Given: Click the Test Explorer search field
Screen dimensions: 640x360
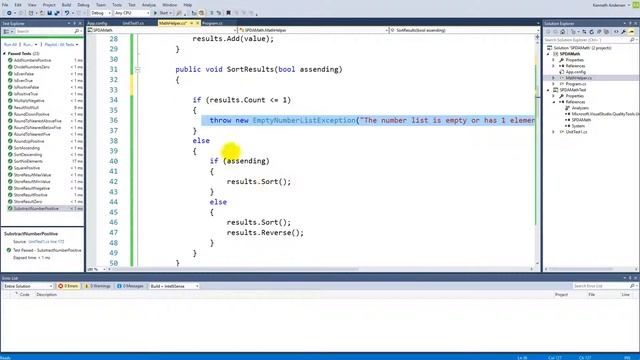Looking at the screenshot, I should click(x=44, y=31).
